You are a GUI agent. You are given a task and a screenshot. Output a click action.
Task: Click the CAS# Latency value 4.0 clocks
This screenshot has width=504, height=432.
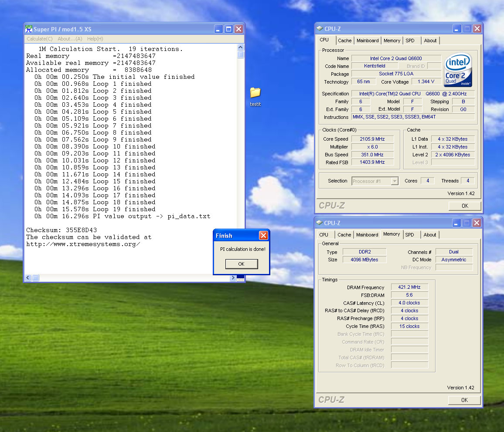409,303
